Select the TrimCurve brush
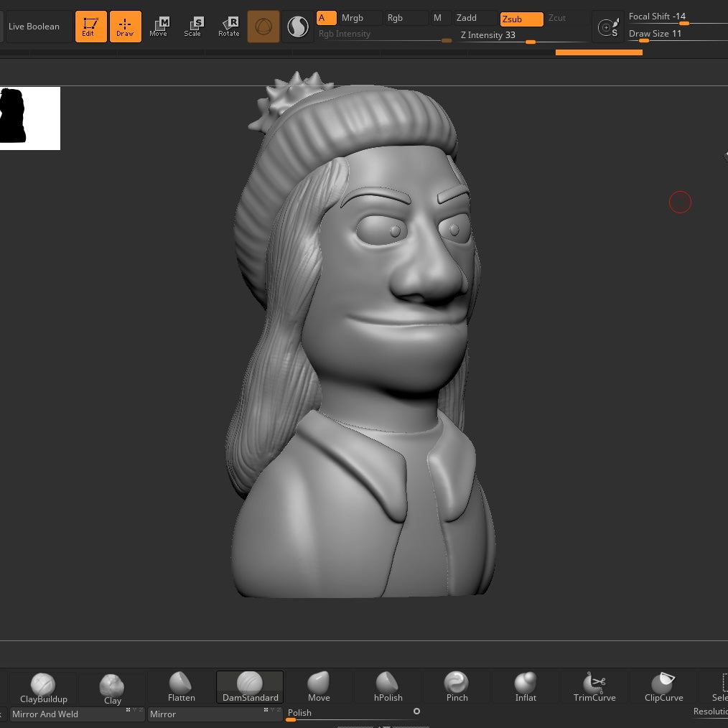The width and height of the screenshot is (728, 728). click(x=594, y=687)
